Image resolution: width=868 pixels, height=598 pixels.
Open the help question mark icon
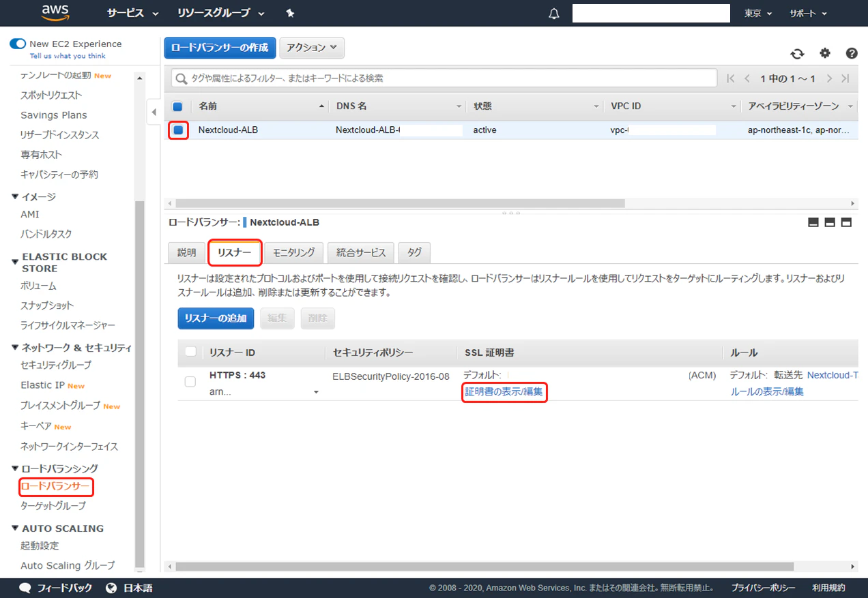852,53
